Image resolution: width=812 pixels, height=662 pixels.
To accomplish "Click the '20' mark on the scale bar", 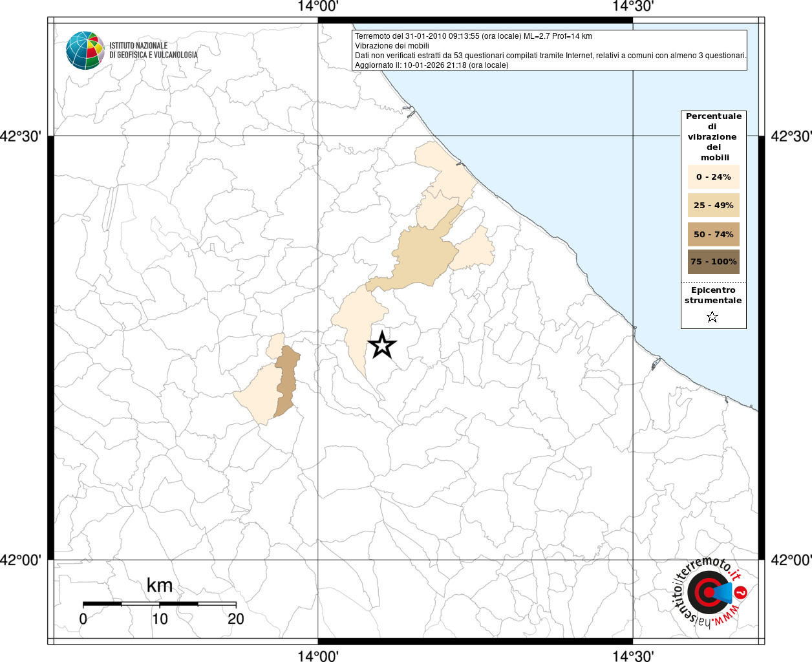I will pos(236,619).
